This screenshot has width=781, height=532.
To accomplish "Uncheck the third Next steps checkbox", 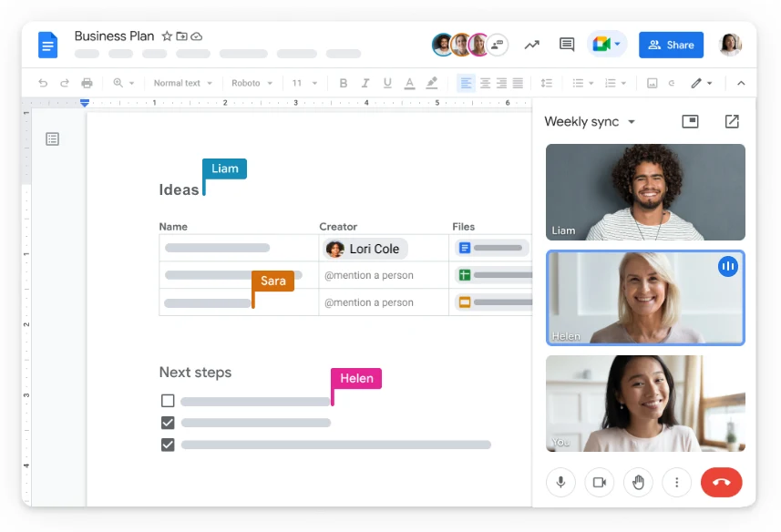I will [168, 445].
